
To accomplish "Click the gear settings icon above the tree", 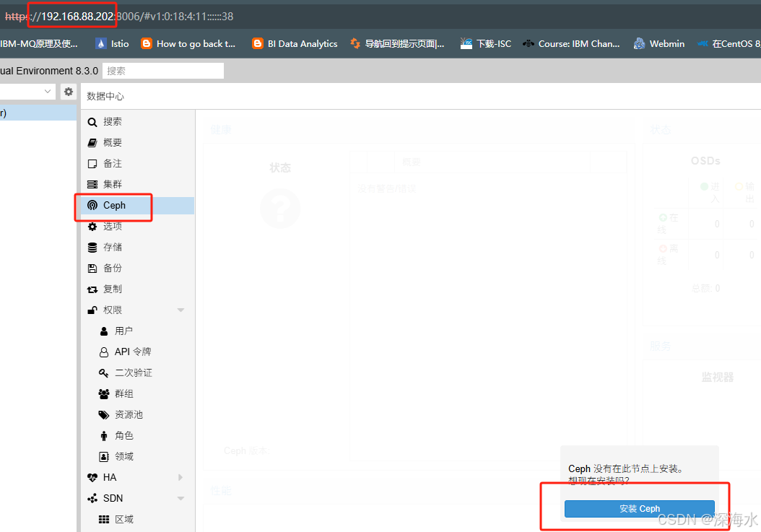I will (69, 92).
